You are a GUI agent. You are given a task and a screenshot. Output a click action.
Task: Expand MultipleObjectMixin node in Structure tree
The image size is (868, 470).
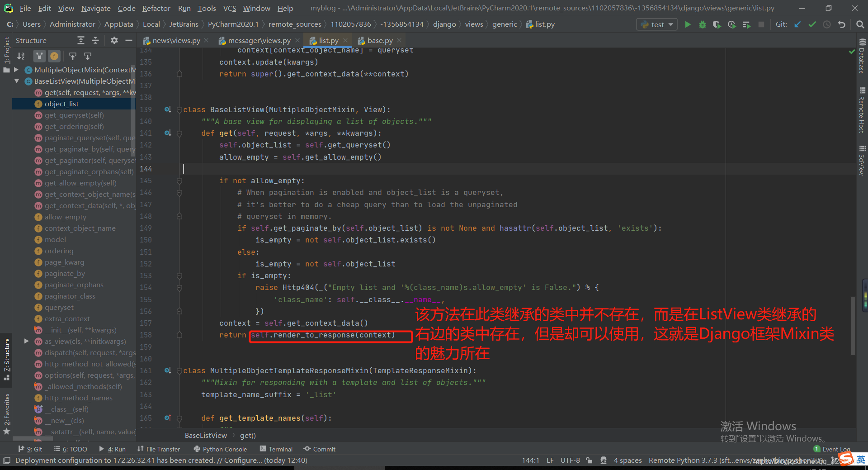coord(17,70)
